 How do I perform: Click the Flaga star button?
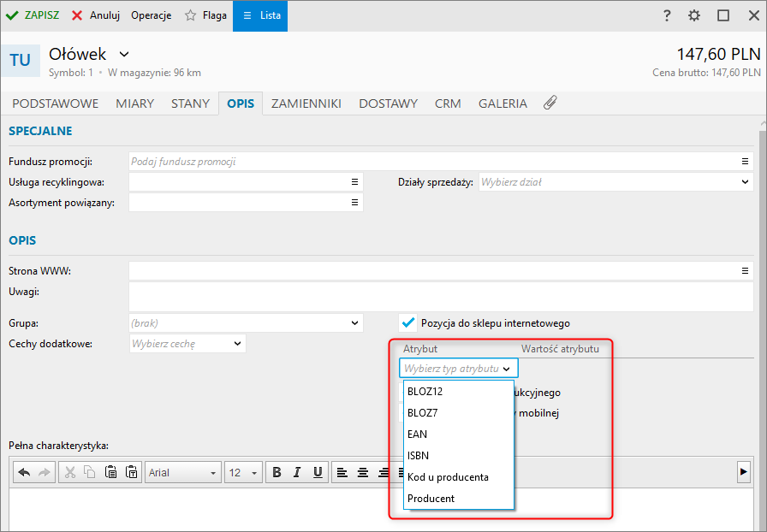tap(205, 15)
